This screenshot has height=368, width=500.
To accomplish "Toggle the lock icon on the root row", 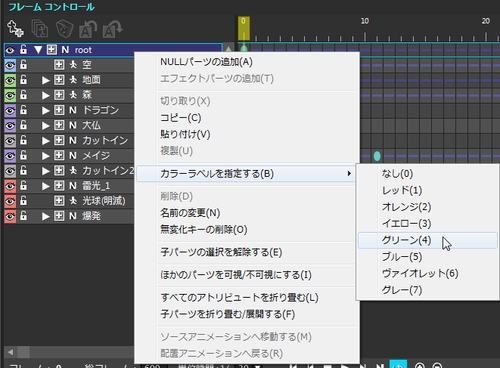I will click(23, 50).
